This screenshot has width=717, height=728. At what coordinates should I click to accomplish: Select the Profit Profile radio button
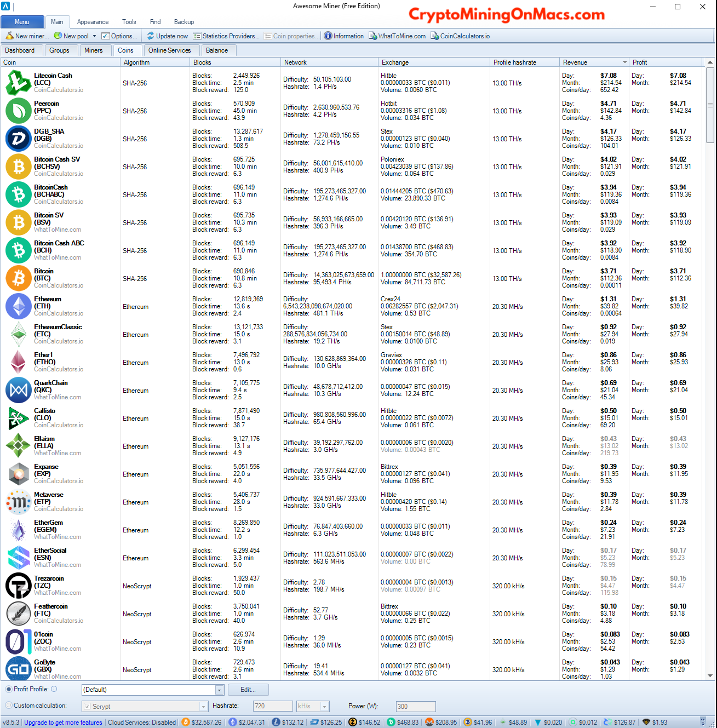[9, 689]
